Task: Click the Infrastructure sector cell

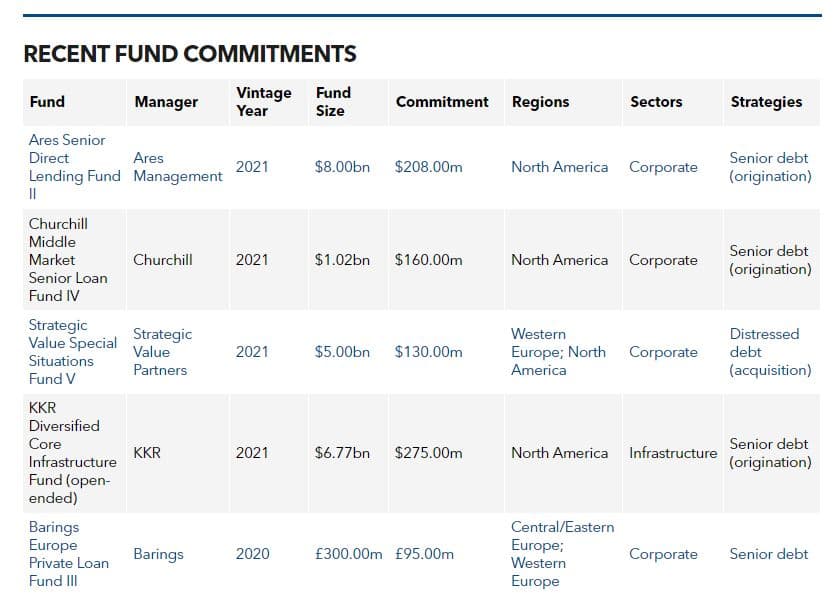Action: click(673, 453)
